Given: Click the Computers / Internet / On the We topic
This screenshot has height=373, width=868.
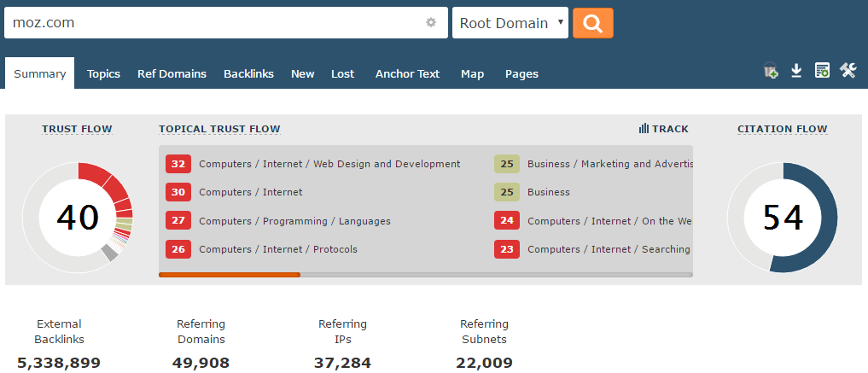Looking at the screenshot, I should [609, 221].
